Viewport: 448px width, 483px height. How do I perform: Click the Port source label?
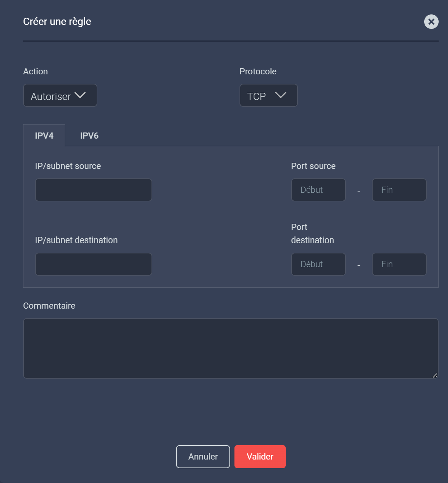pyautogui.click(x=313, y=166)
